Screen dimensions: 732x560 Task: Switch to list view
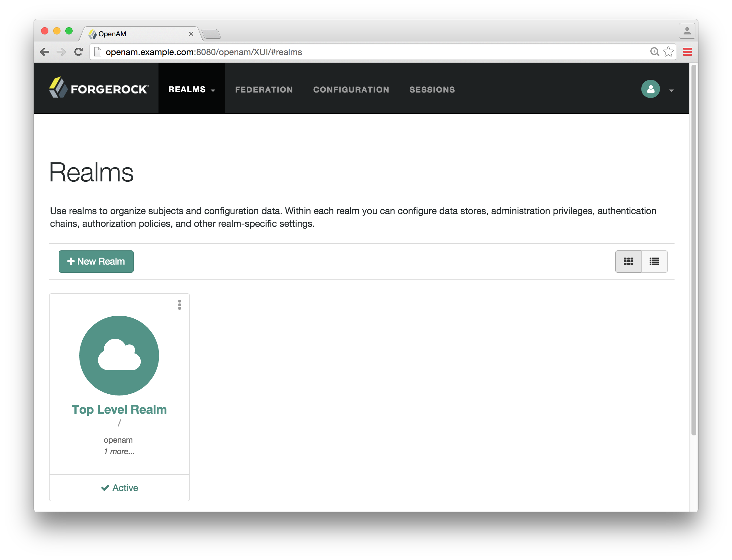(x=654, y=261)
